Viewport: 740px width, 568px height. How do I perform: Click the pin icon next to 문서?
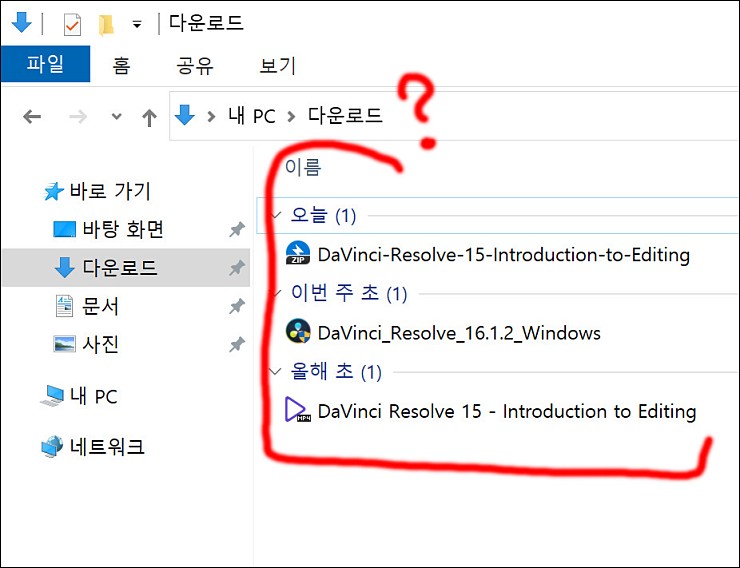pyautogui.click(x=237, y=307)
